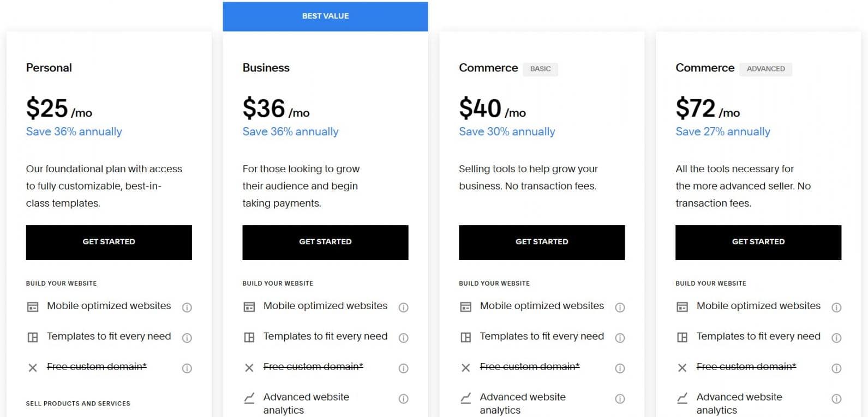Click analytics chart icon in Business plan
Screen dimensions: 868x417
pos(249,398)
